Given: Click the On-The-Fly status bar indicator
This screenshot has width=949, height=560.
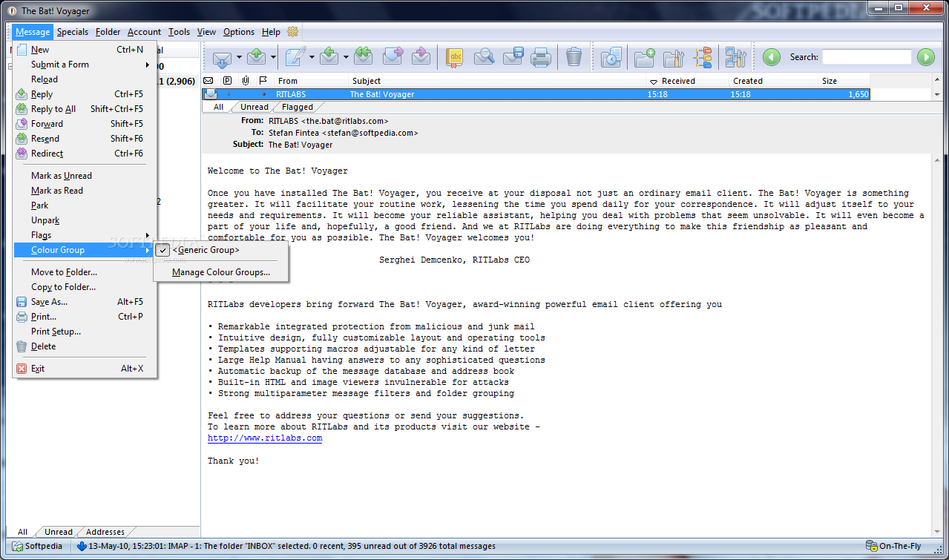Looking at the screenshot, I should (893, 546).
